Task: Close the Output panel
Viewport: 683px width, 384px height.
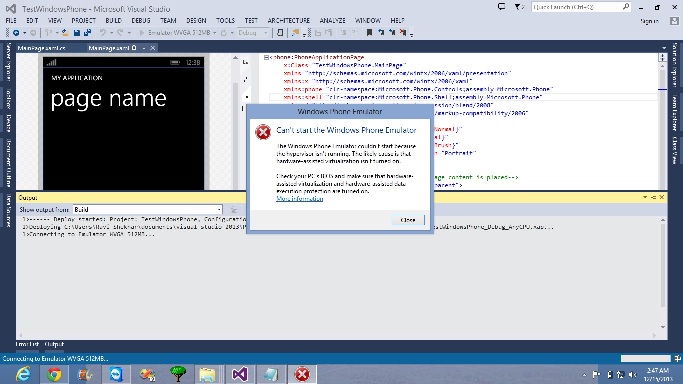Action: [661, 198]
